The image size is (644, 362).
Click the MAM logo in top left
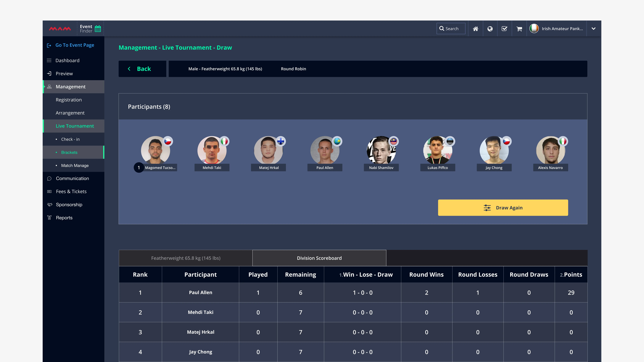[60, 29]
